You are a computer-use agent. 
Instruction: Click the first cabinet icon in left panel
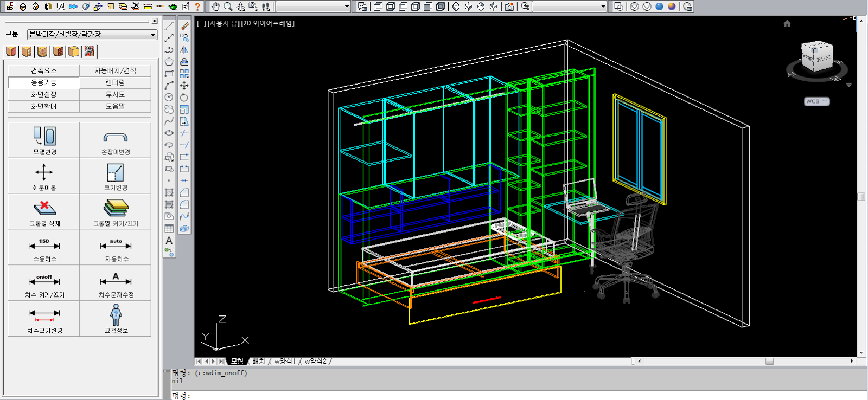[11, 51]
